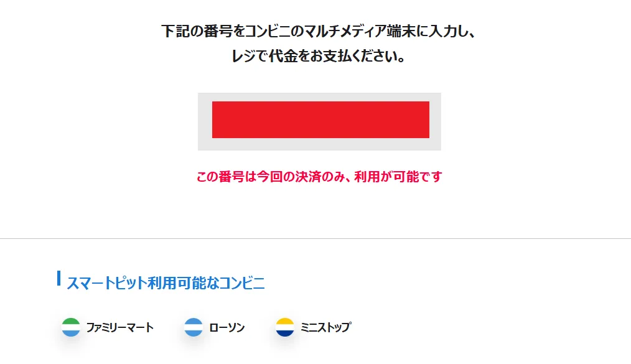The image size is (631, 364).
Task: Click the スマートピット利用可能なコンビニ heading
Action: (x=166, y=283)
